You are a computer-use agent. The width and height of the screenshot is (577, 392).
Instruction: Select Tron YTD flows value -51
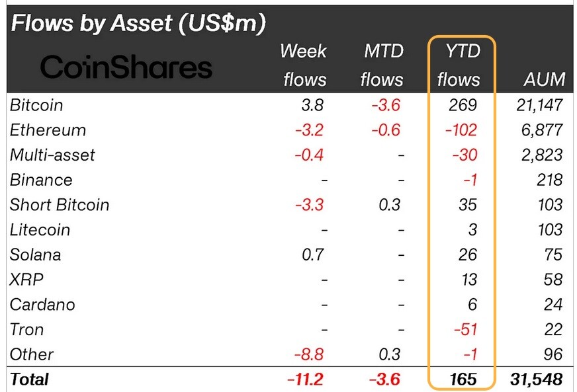click(466, 329)
